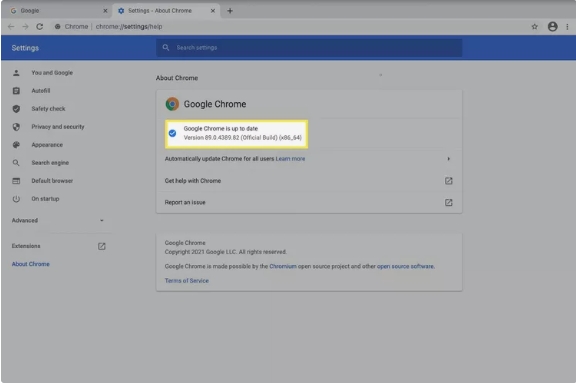576x383 pixels.
Task: Click the address bar URL
Action: (x=129, y=26)
